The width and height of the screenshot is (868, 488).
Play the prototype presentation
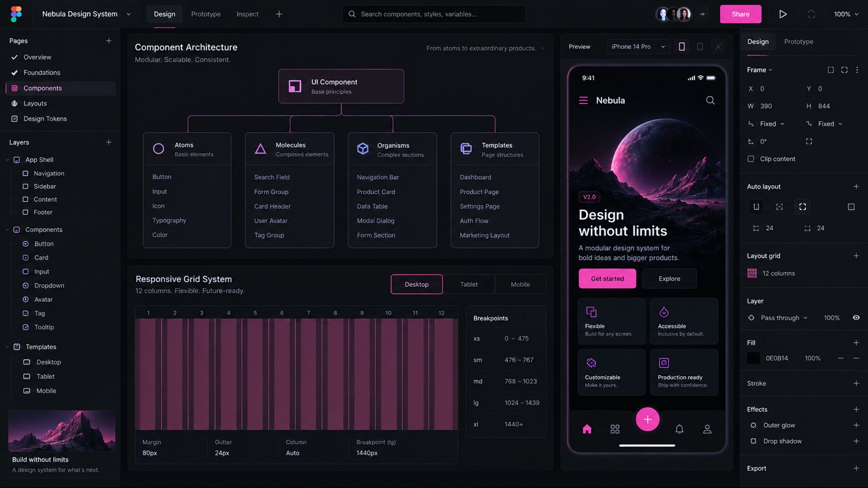pyautogui.click(x=783, y=14)
